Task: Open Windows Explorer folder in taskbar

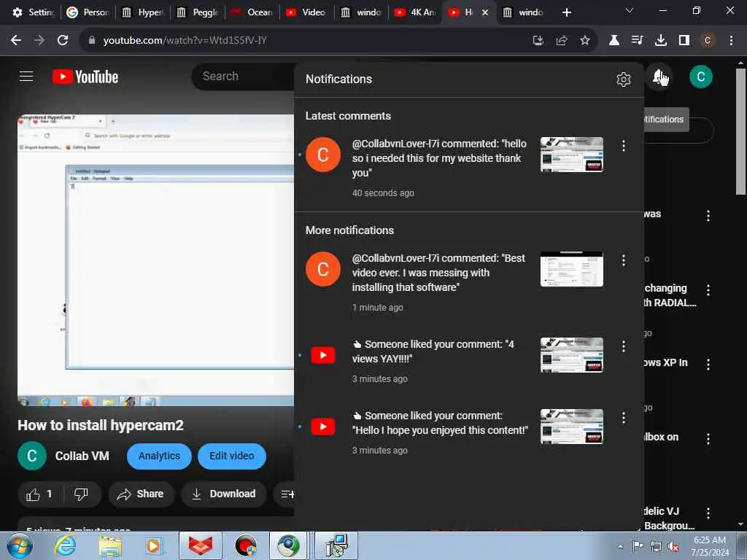Action: [x=110, y=546]
